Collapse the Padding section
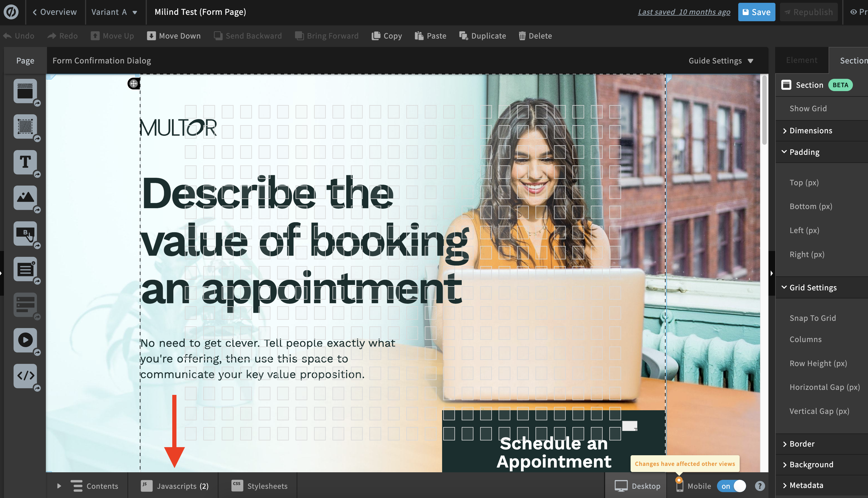Screen dimensions: 868x498 [804, 152]
